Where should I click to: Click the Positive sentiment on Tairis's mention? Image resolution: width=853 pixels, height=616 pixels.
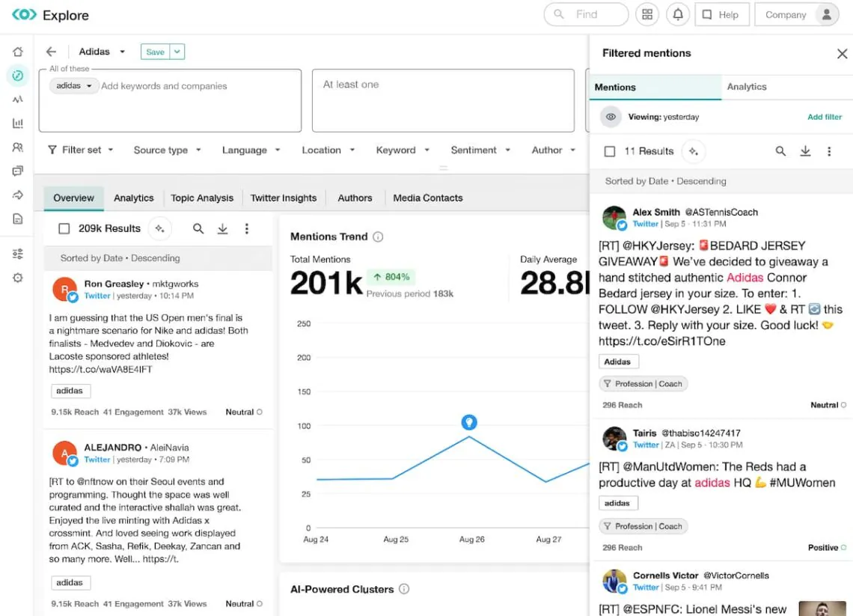826,547
